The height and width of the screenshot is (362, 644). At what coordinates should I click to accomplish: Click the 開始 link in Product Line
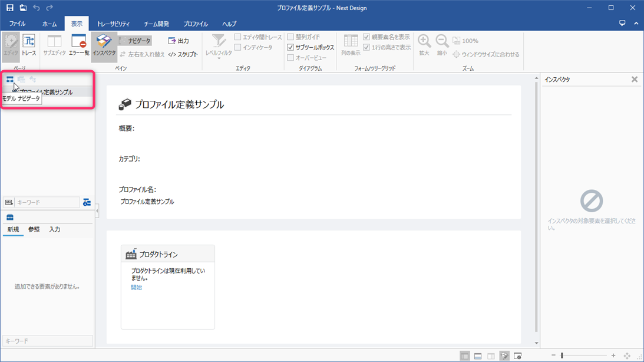[x=136, y=288]
